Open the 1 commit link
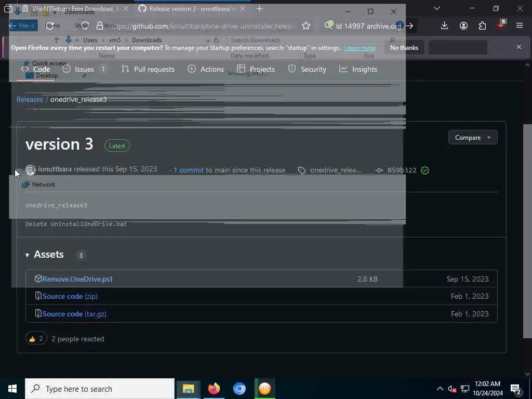This screenshot has height=399, width=532. (189, 170)
